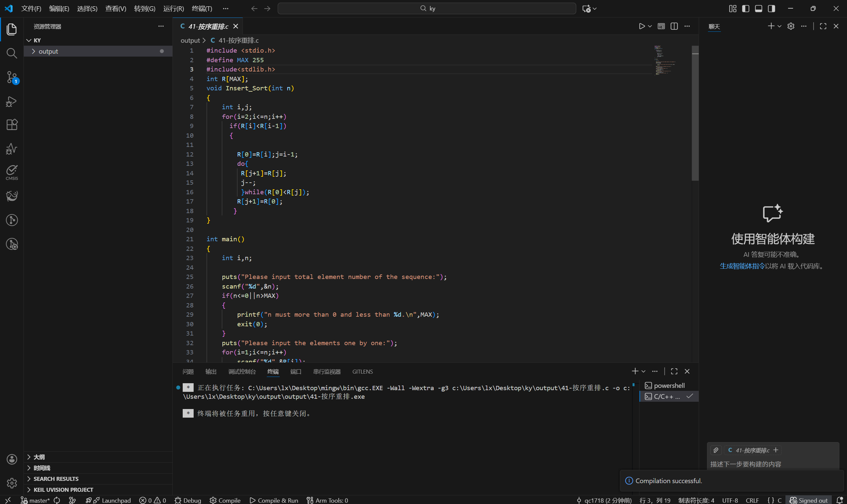Open the CMSIS view
The image size is (847, 504).
[x=12, y=172]
